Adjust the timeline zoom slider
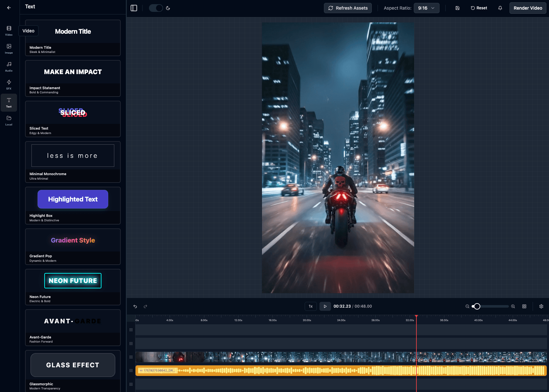This screenshot has height=392, width=549. point(477,306)
